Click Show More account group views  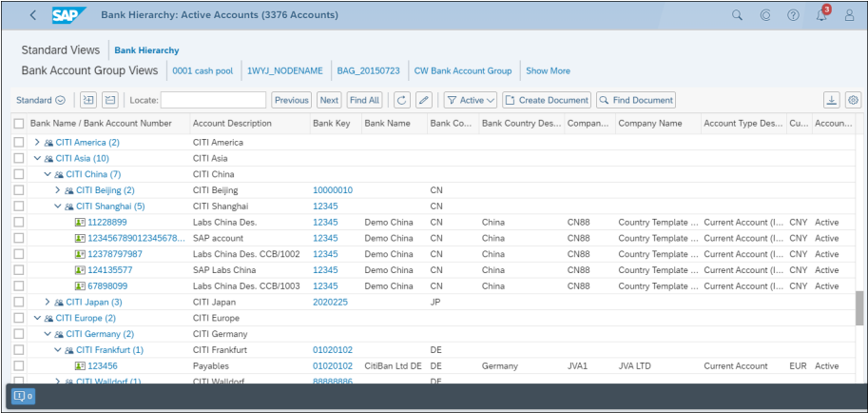click(548, 71)
